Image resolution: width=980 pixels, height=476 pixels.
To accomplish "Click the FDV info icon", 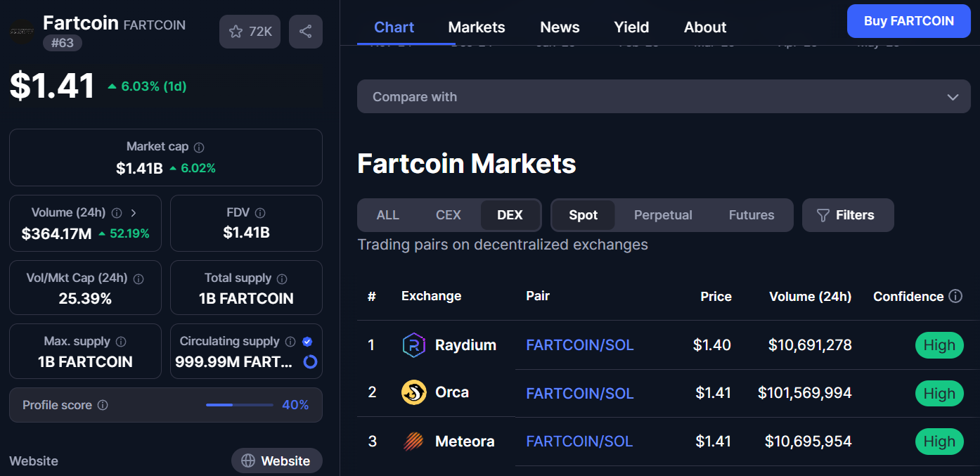I will (x=260, y=213).
